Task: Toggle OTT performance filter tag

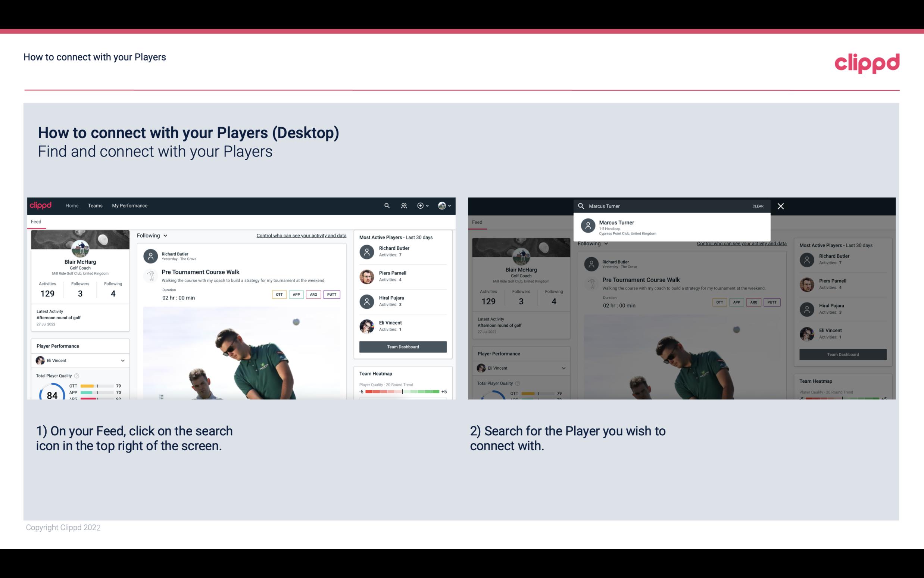Action: click(277, 293)
